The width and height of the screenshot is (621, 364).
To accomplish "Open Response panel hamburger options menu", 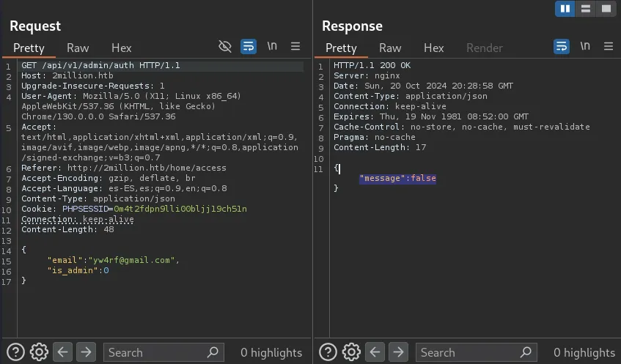I will 609,47.
